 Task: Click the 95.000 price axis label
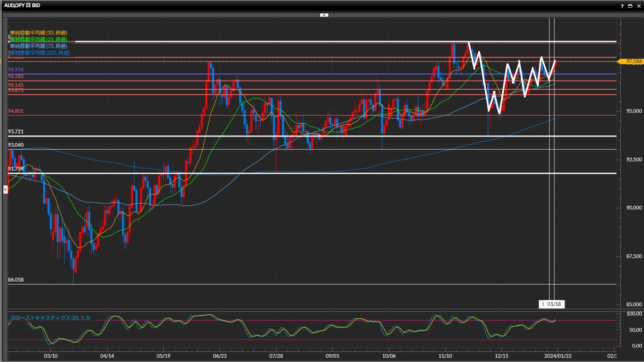(x=634, y=111)
